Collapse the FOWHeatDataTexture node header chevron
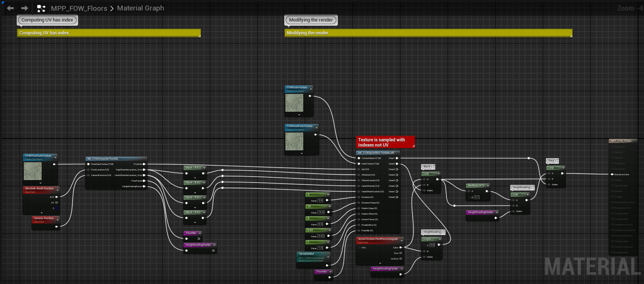Image resolution: width=644 pixels, height=284 pixels. [x=316, y=128]
